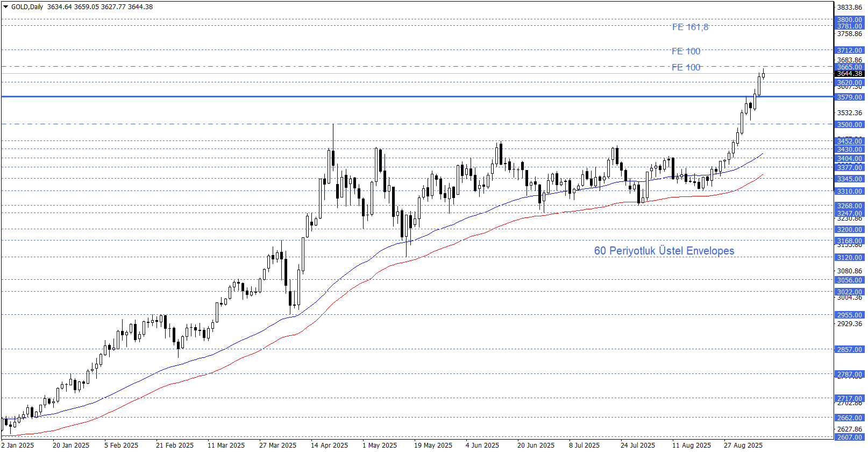Screen dimensions: 868x452
Task: Click the 2929.36 price scale value
Action: (849, 324)
